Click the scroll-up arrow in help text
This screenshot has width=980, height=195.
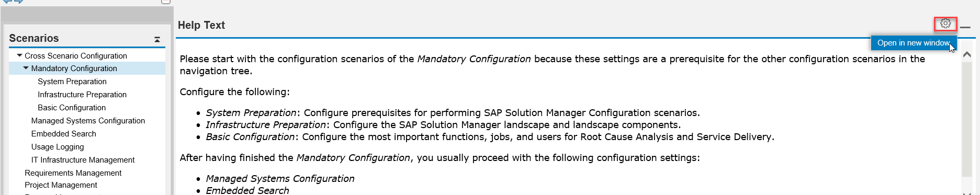967,54
